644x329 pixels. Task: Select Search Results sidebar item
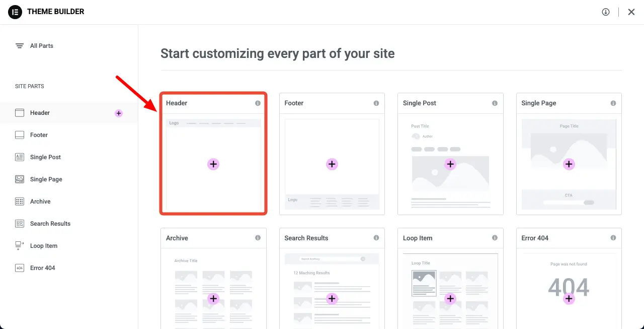pyautogui.click(x=50, y=224)
